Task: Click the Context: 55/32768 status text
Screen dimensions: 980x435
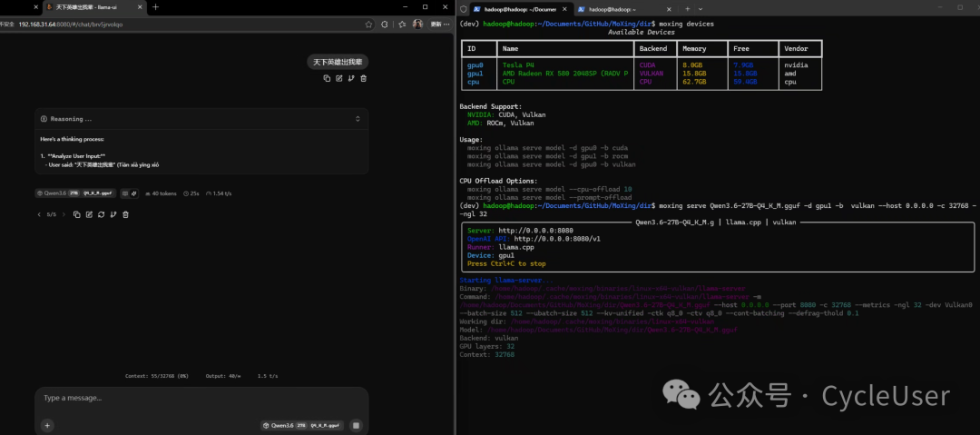Action: 157,376
